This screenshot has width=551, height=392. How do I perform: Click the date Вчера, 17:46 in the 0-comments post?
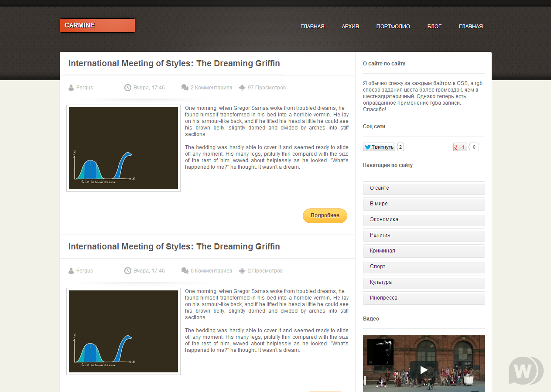point(149,271)
